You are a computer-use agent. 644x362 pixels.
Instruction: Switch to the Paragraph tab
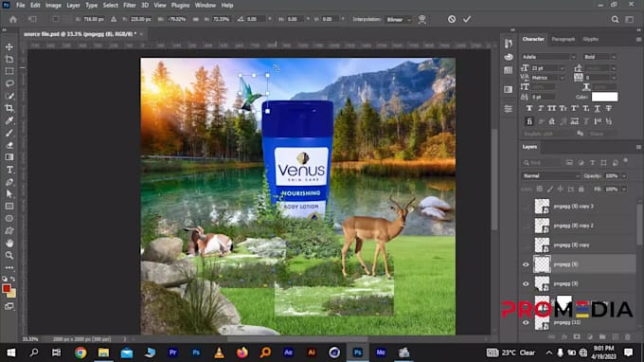(563, 39)
